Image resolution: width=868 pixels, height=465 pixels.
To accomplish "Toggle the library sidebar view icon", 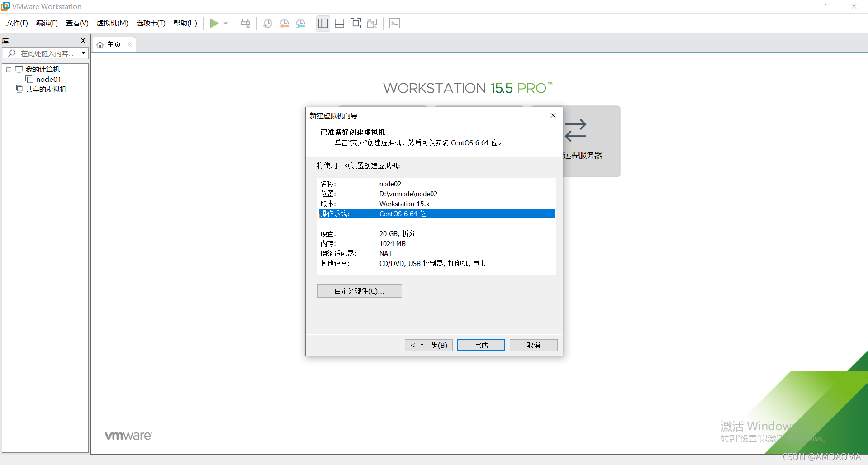I will (x=323, y=23).
